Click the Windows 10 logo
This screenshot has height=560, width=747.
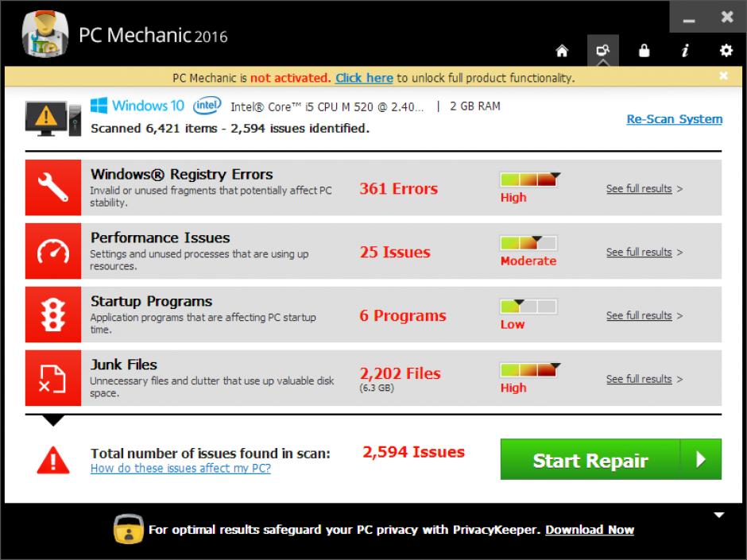coord(137,105)
